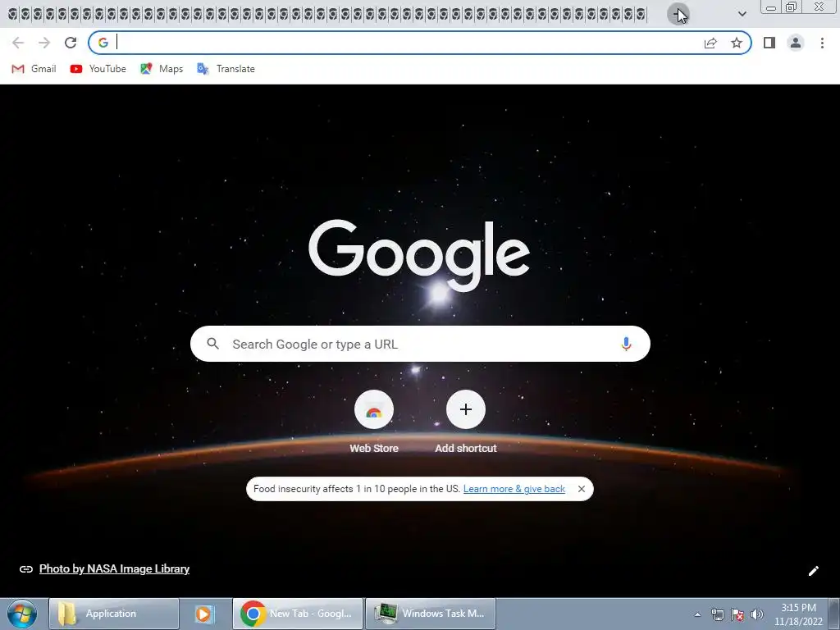Click the magnifier icon in search box
Viewport: 840px width, 630px height.
[212, 344]
